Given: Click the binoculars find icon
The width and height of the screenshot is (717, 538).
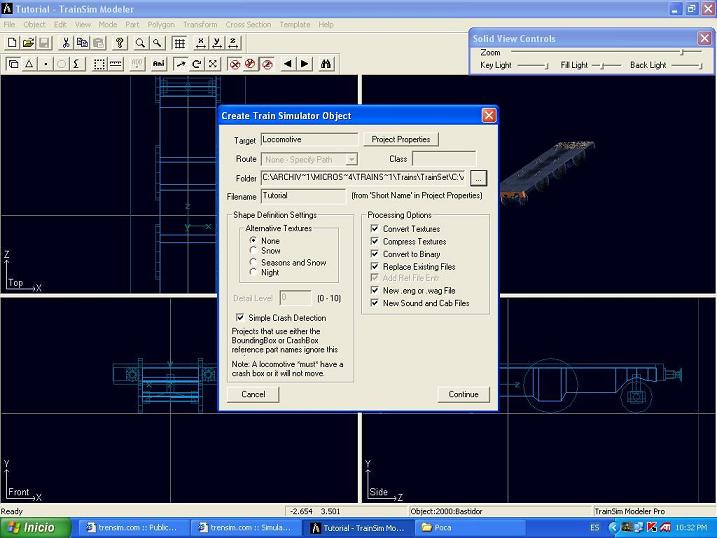Looking at the screenshot, I should 327,64.
